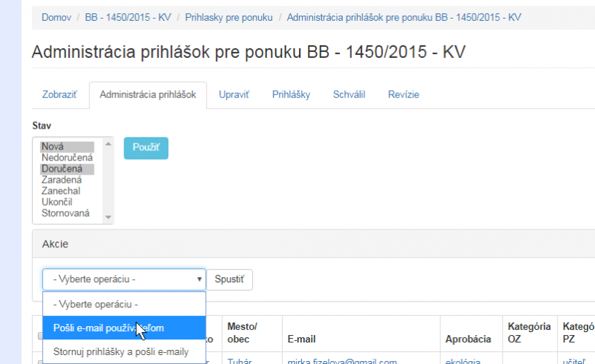The width and height of the screenshot is (595, 364).
Task: Tick the select-all checkbox in the table header
Action: point(40,337)
